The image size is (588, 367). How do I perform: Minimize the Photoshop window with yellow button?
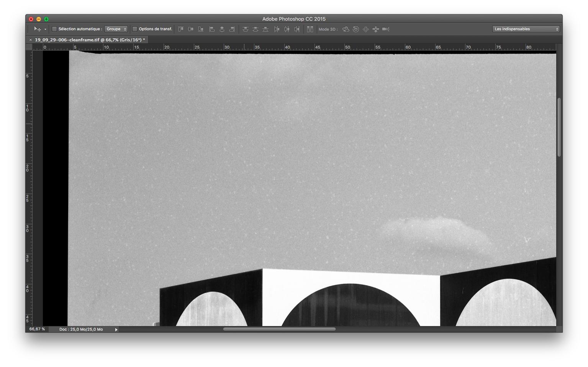pyautogui.click(x=39, y=19)
